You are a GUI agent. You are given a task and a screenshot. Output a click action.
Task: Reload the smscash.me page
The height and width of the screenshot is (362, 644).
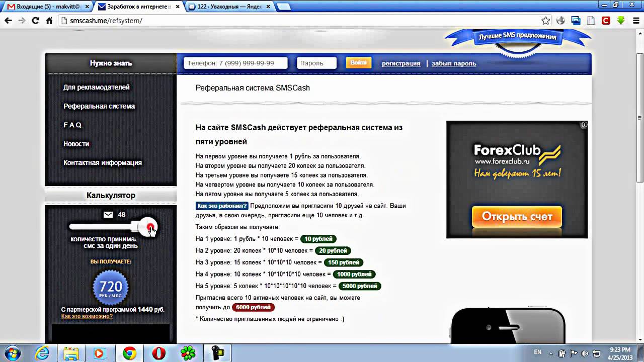tap(35, 21)
